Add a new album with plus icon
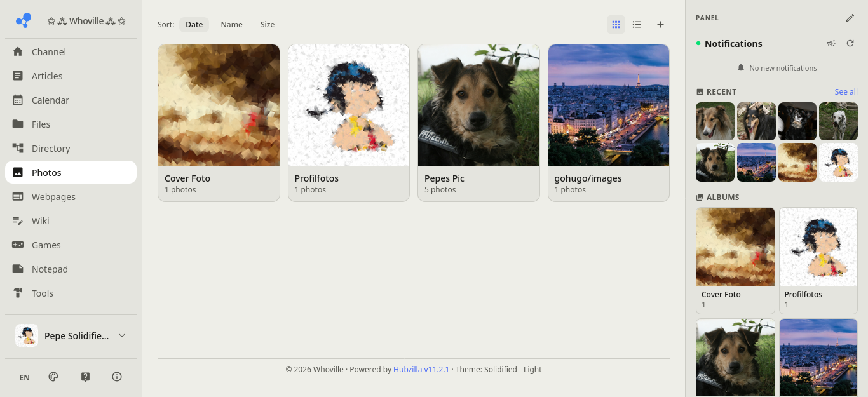The image size is (868, 397). (x=660, y=25)
